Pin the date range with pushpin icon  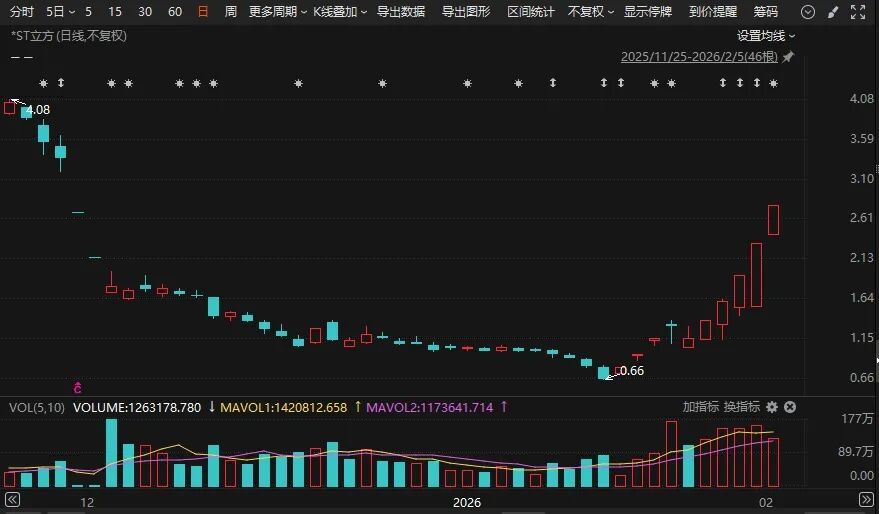point(787,57)
